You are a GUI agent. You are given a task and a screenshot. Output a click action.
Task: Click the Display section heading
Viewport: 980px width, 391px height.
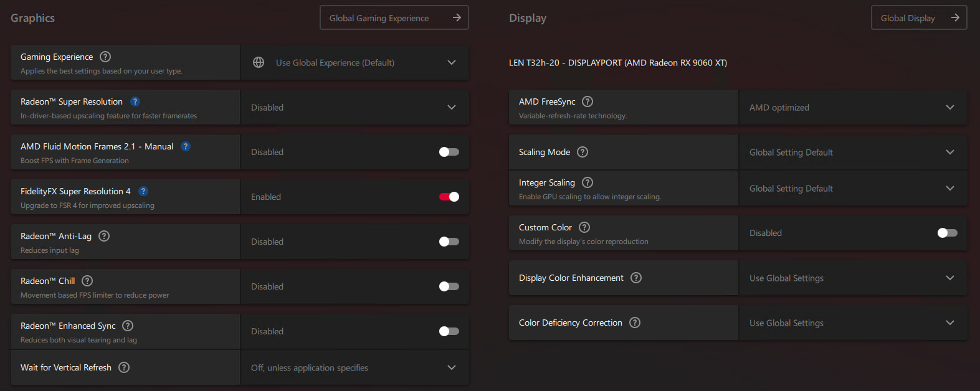pyautogui.click(x=528, y=18)
